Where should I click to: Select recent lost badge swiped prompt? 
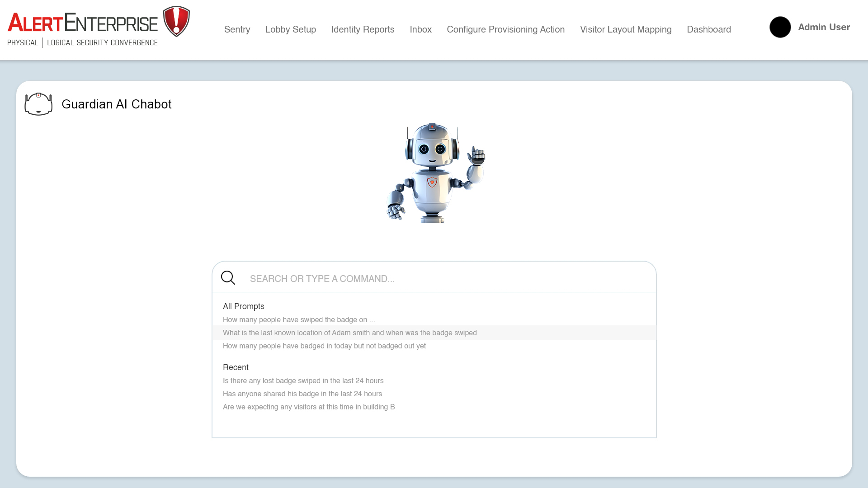(303, 380)
